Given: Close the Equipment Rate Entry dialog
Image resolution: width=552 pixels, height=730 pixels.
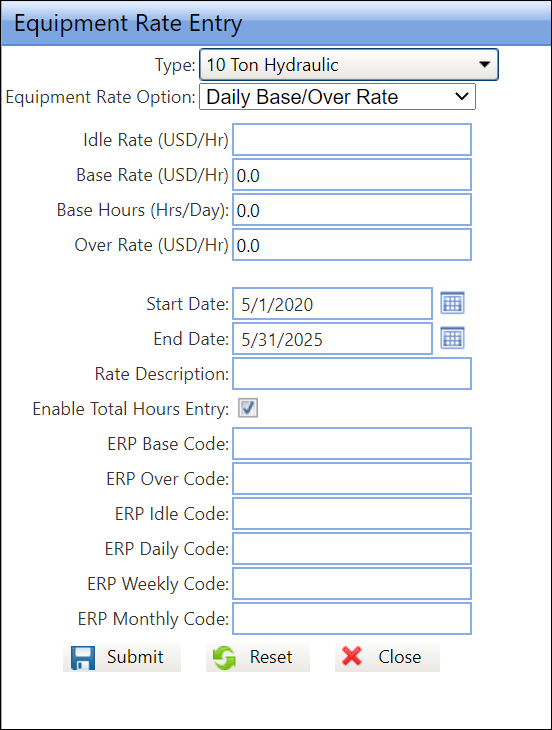Looking at the screenshot, I should [387, 657].
